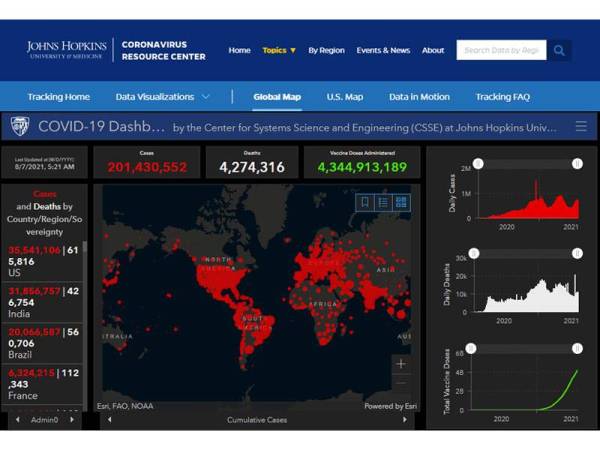Image resolution: width=600 pixels, height=450 pixels.
Task: Click the search magnifier button
Action: (x=559, y=51)
